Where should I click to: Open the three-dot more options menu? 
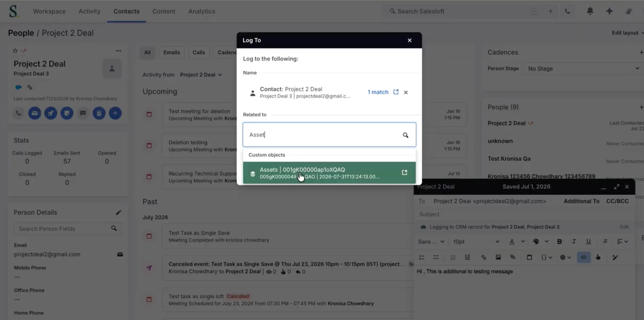118,51
